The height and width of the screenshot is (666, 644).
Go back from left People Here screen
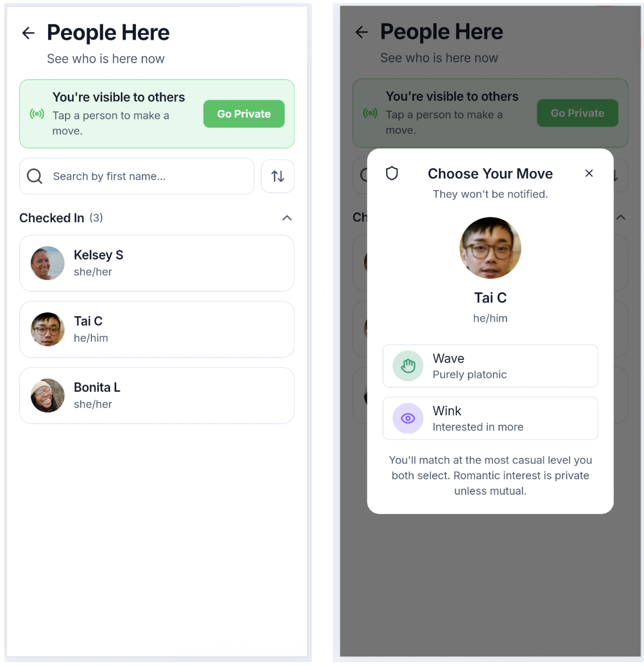coord(28,33)
